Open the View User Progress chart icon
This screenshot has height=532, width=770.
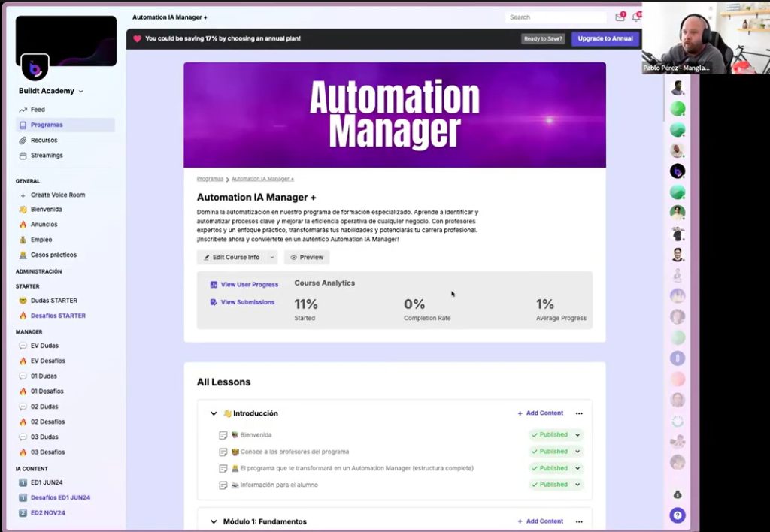[x=214, y=285]
